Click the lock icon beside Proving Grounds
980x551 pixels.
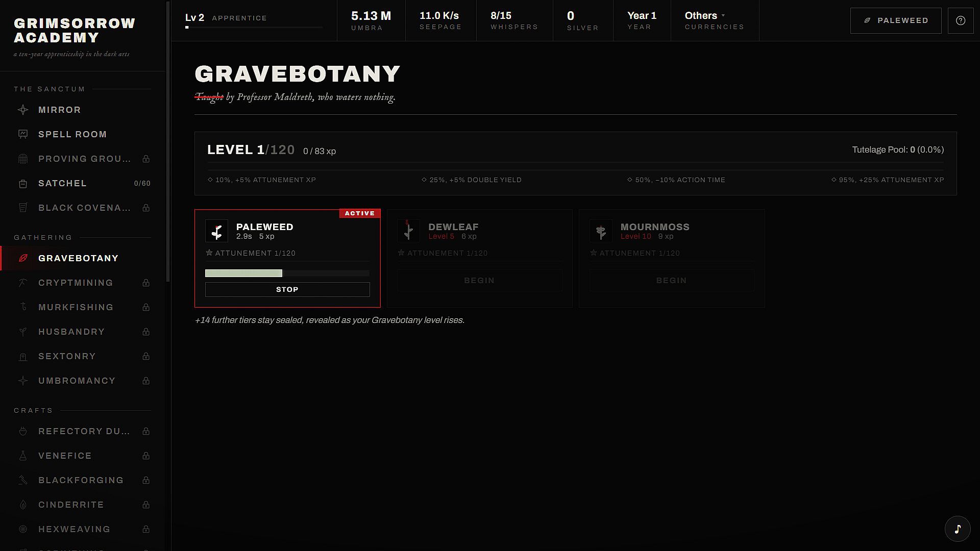tap(146, 159)
